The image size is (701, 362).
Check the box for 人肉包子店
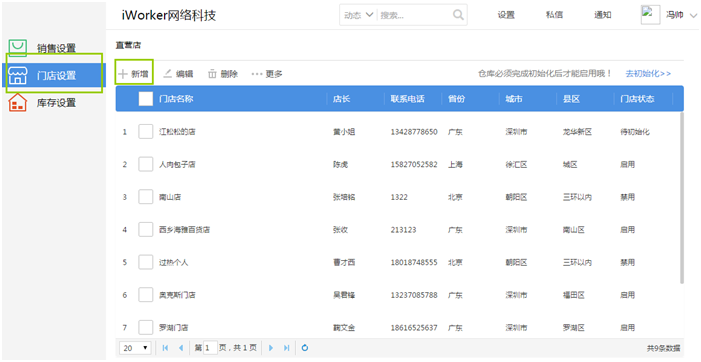pos(146,164)
